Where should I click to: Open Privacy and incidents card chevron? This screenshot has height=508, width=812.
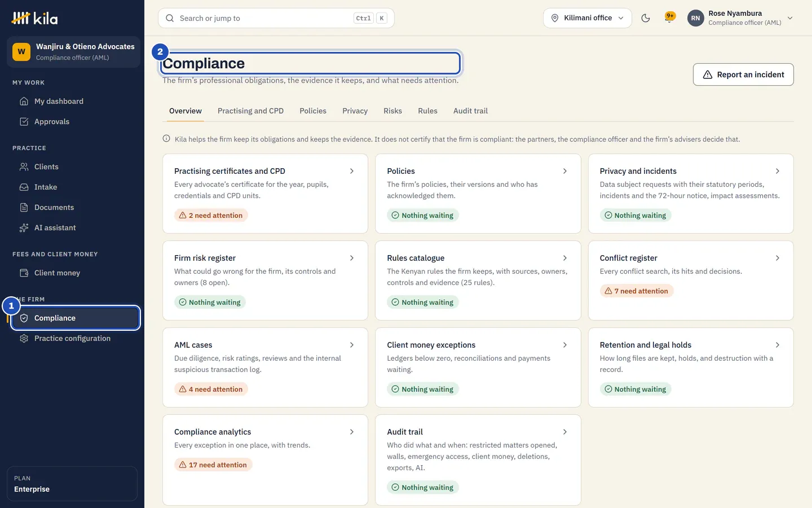click(778, 171)
